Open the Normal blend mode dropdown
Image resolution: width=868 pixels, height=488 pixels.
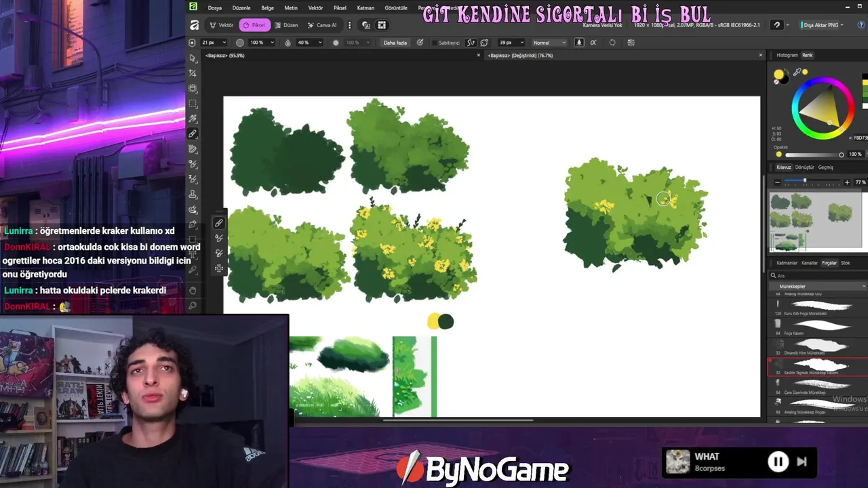point(549,43)
